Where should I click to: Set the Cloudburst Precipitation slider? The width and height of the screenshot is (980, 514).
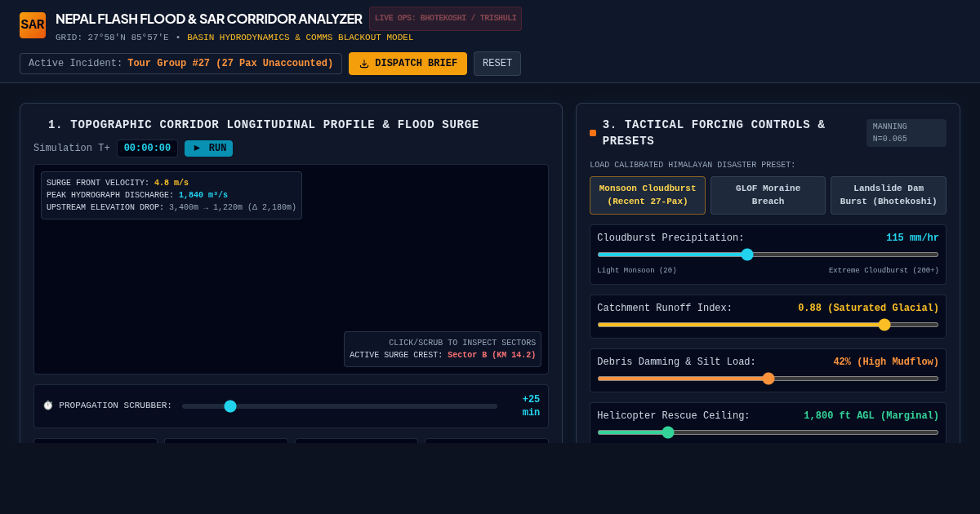click(x=768, y=255)
